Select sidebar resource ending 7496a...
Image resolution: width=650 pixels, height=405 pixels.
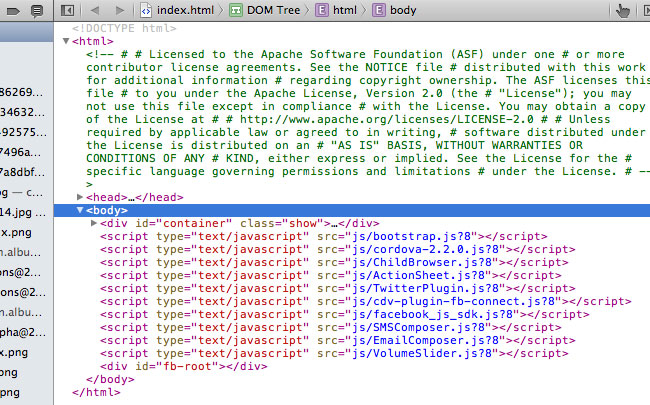pyautogui.click(x=21, y=152)
